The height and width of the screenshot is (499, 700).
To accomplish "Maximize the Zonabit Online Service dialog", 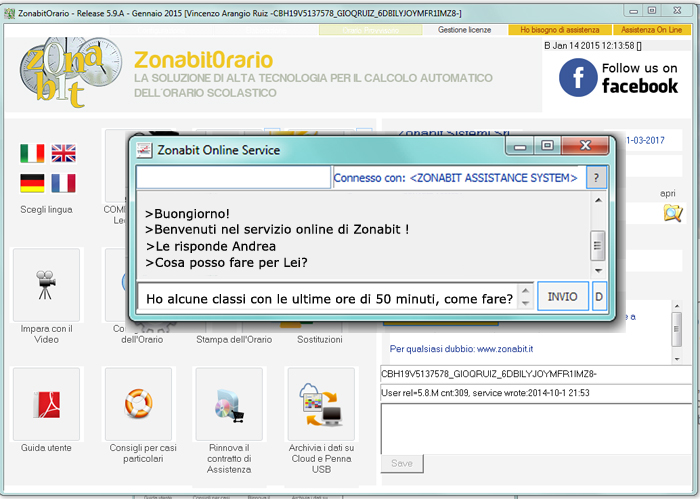I will click(547, 146).
